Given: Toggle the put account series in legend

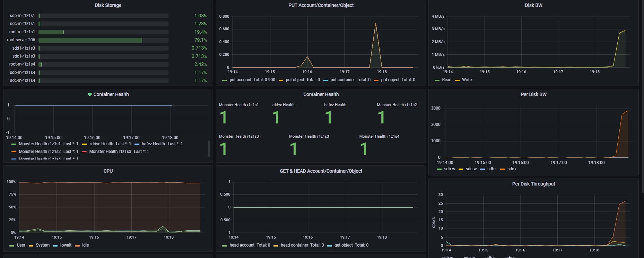Looking at the screenshot, I should (x=240, y=80).
